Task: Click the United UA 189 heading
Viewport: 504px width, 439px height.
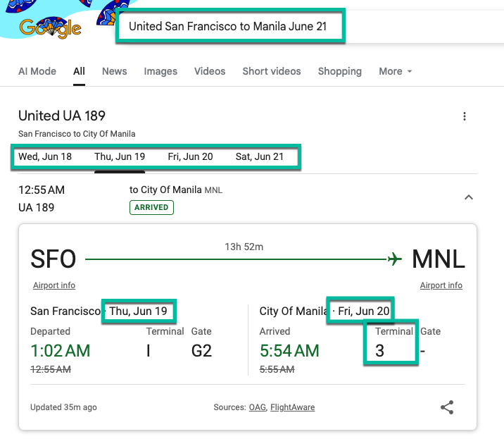Action: coord(62,116)
